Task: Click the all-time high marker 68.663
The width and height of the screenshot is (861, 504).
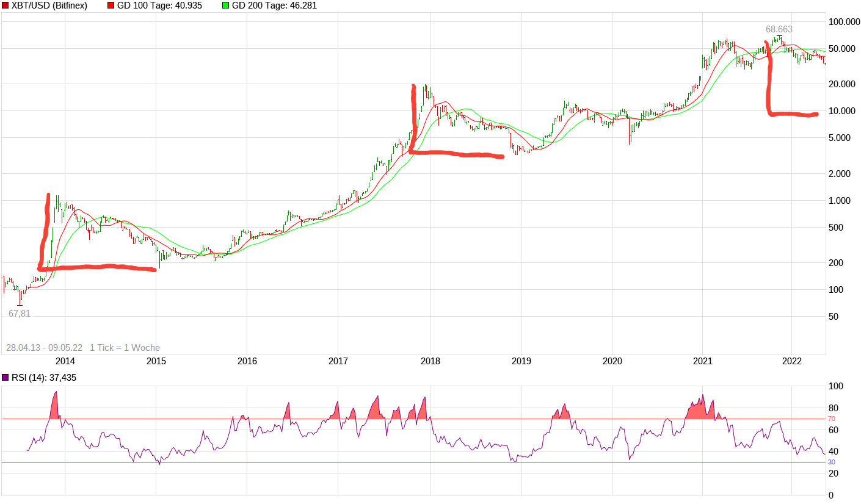Action: [780, 29]
